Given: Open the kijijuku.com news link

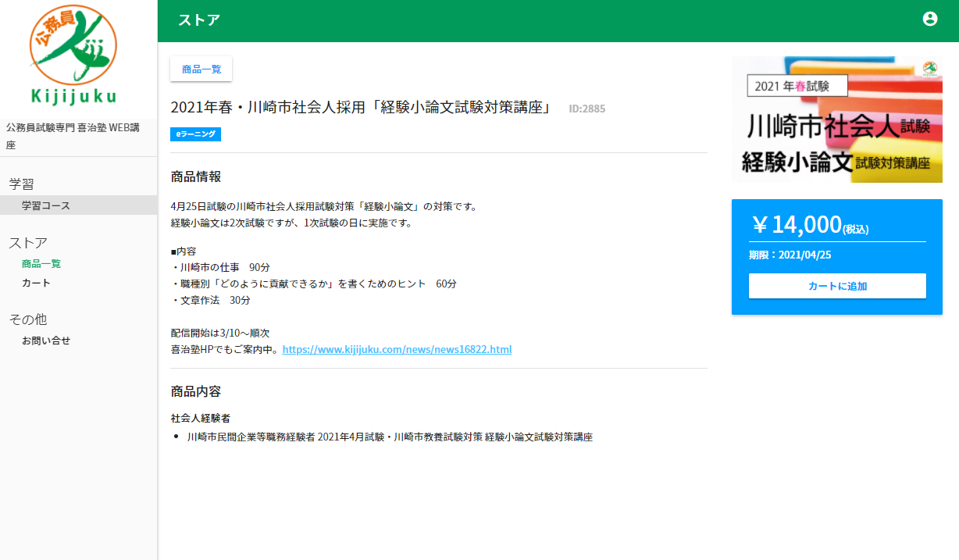Looking at the screenshot, I should [397, 349].
